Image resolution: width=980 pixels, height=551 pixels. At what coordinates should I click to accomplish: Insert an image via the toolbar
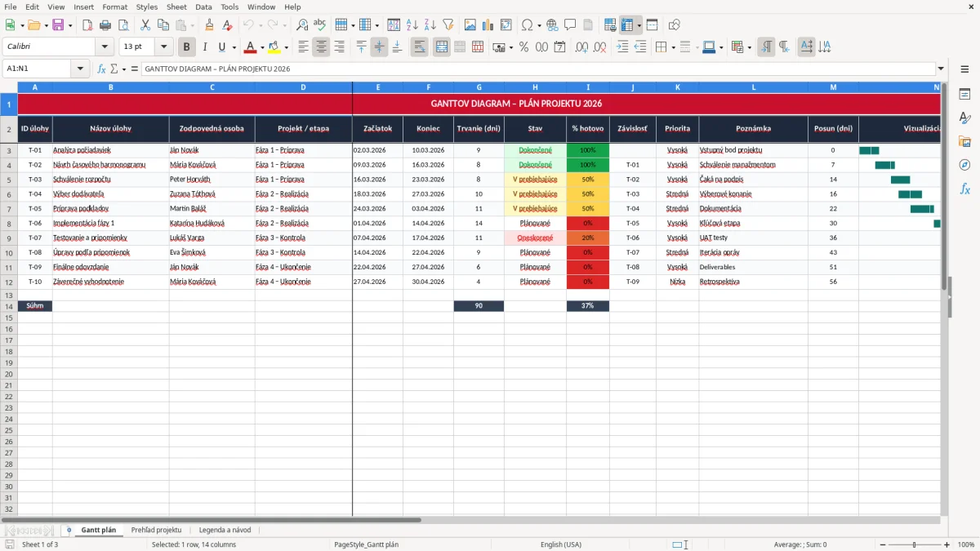(470, 25)
